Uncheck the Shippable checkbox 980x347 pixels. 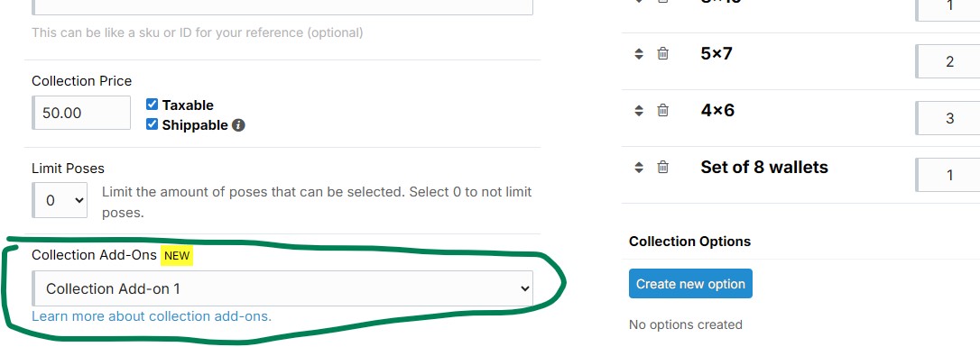click(x=152, y=124)
